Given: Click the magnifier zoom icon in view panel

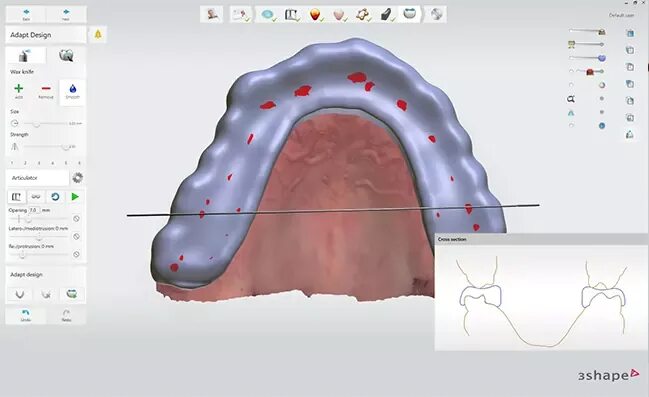Looking at the screenshot, I should coord(571,99).
